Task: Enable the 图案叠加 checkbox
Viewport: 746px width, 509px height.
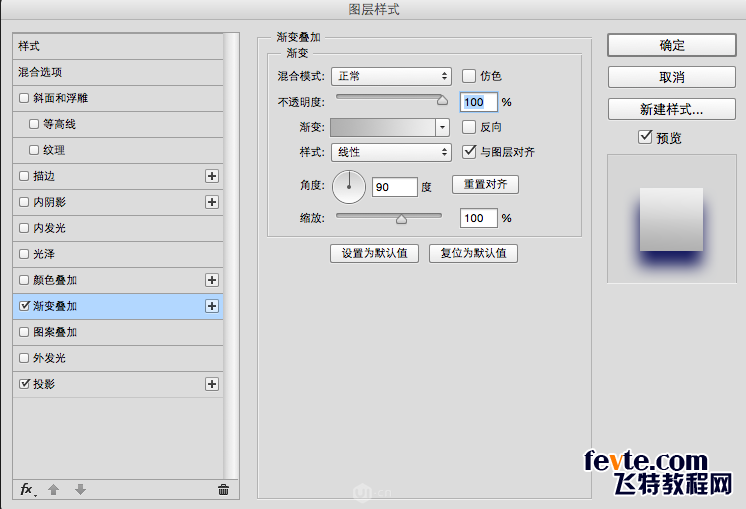Action: click(24, 332)
